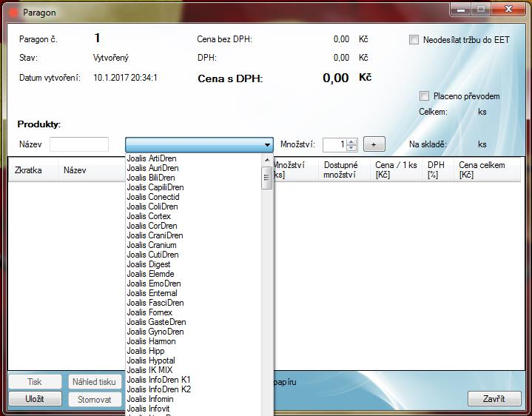Pick Joalis CapiliDren in dropdown

click(193, 187)
